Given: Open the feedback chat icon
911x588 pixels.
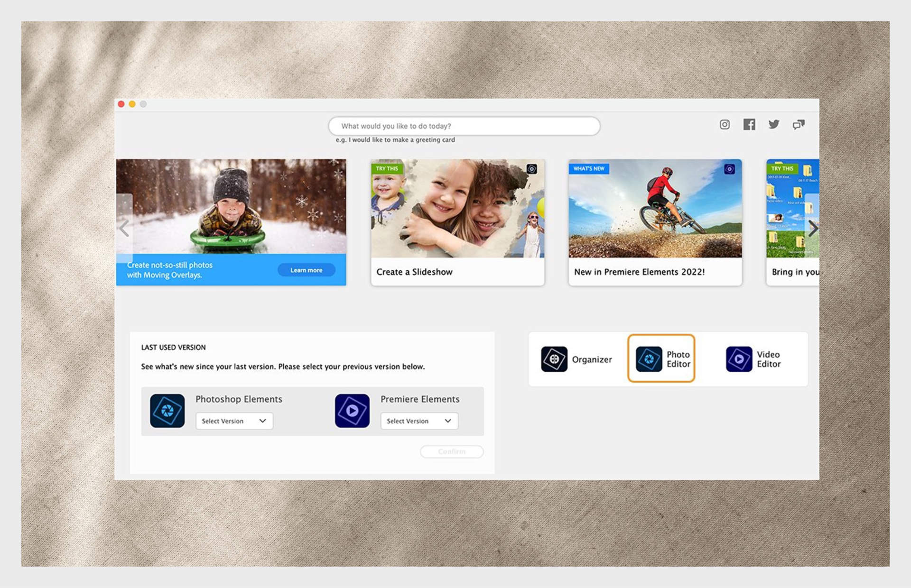Looking at the screenshot, I should coord(799,124).
